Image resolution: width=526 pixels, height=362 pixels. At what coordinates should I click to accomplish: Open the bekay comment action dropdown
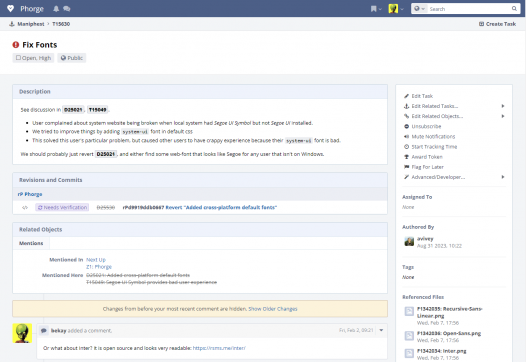coord(381,330)
